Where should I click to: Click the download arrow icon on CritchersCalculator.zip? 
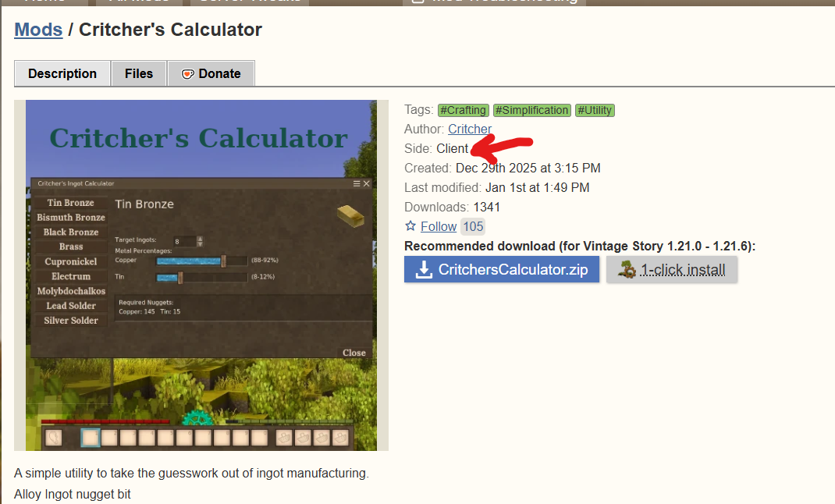coord(424,270)
